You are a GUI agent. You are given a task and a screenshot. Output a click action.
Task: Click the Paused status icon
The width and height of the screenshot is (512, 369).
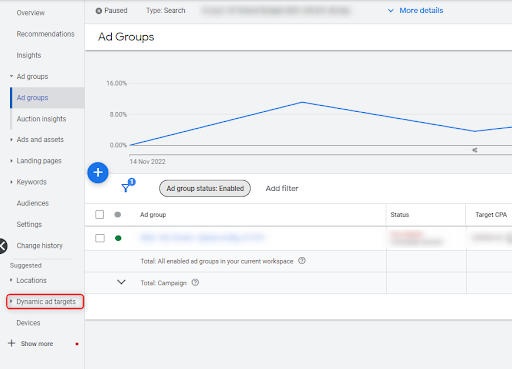[x=99, y=11]
